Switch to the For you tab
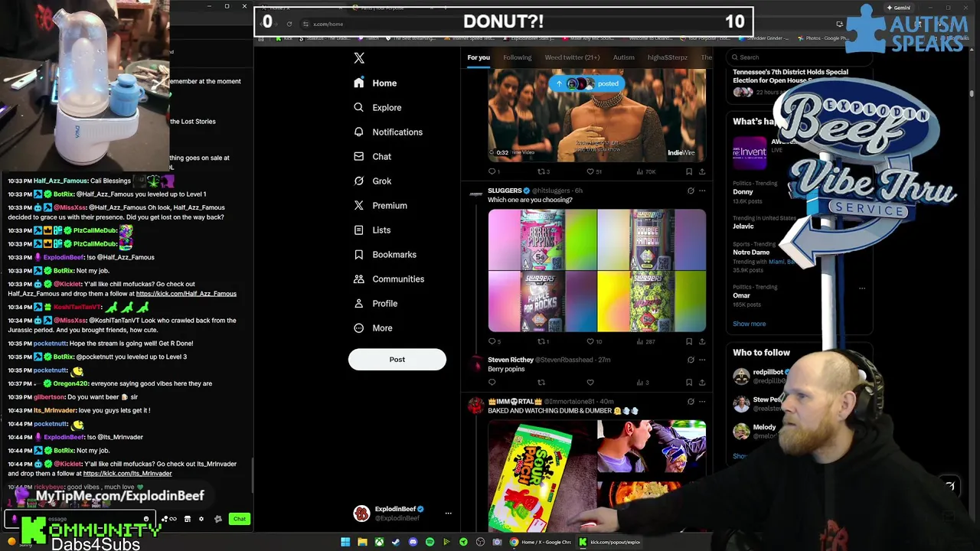980x551 pixels. point(479,57)
